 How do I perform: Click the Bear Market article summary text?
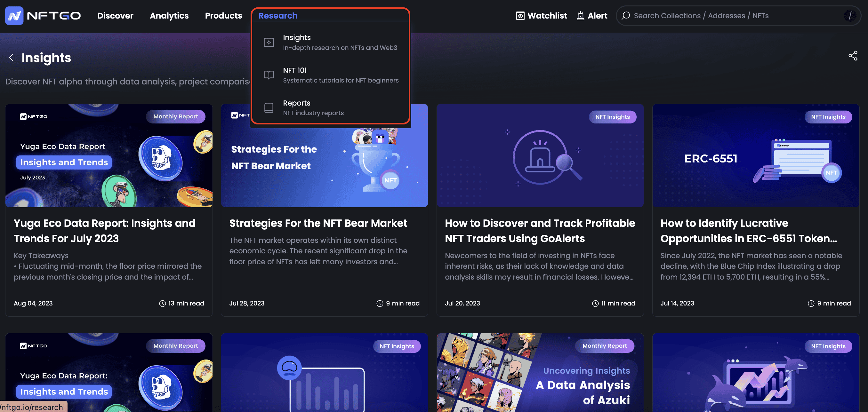pos(318,251)
